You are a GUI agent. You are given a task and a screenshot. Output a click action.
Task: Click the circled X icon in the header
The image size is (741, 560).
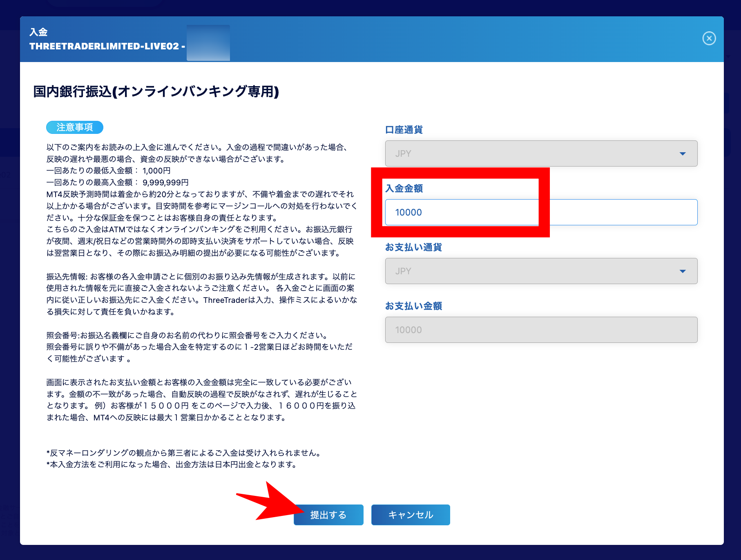709,39
